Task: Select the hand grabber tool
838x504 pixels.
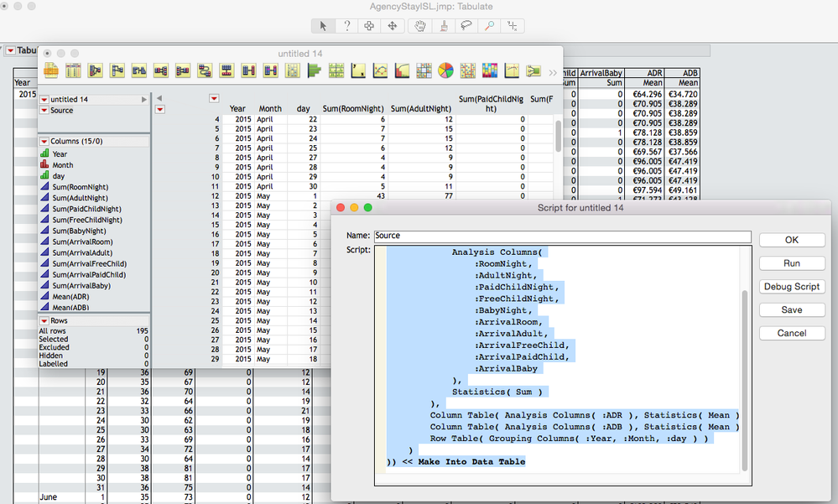Action: pyautogui.click(x=421, y=26)
